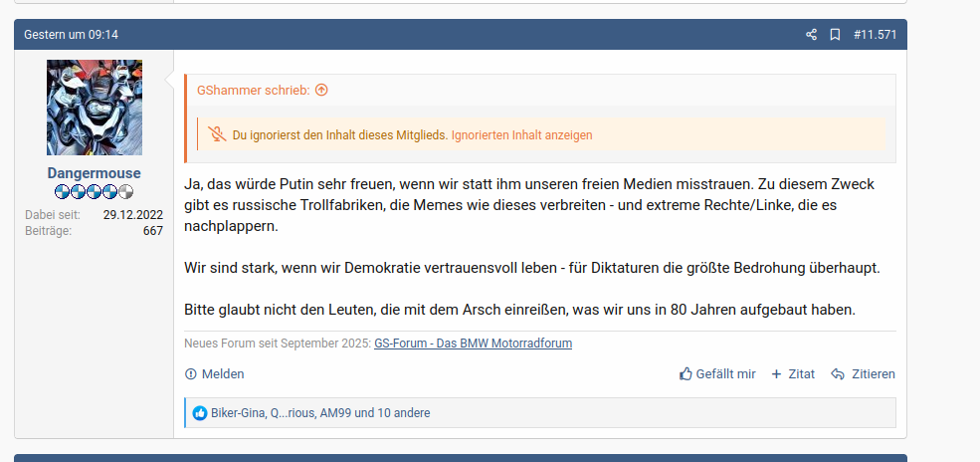Click the share icon in post header
Image resolution: width=980 pixels, height=462 pixels.
(811, 35)
